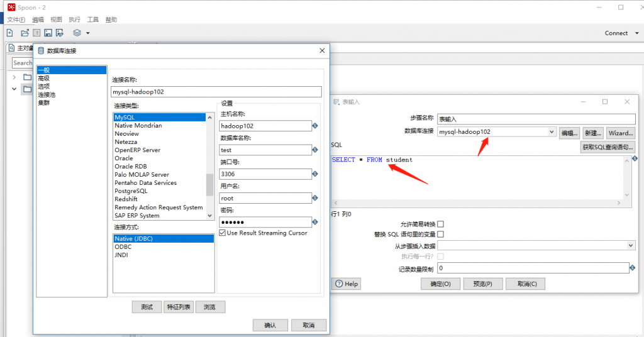This screenshot has height=337, width=644.
Task: Click the variable icon beside port number field
Action: tap(315, 174)
